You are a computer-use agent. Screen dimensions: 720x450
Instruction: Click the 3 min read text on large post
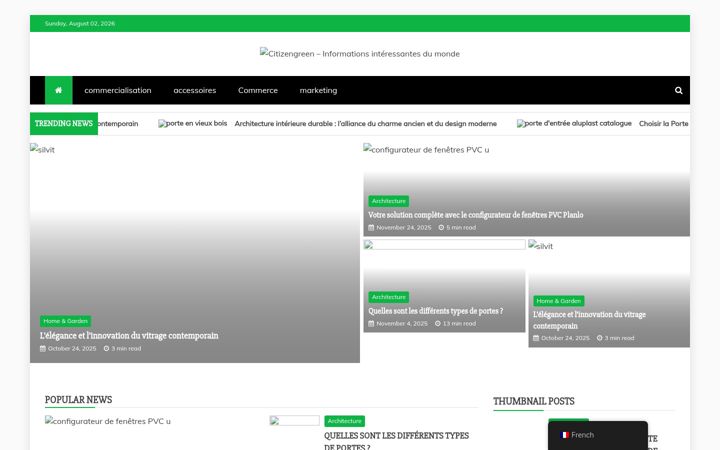(126, 349)
